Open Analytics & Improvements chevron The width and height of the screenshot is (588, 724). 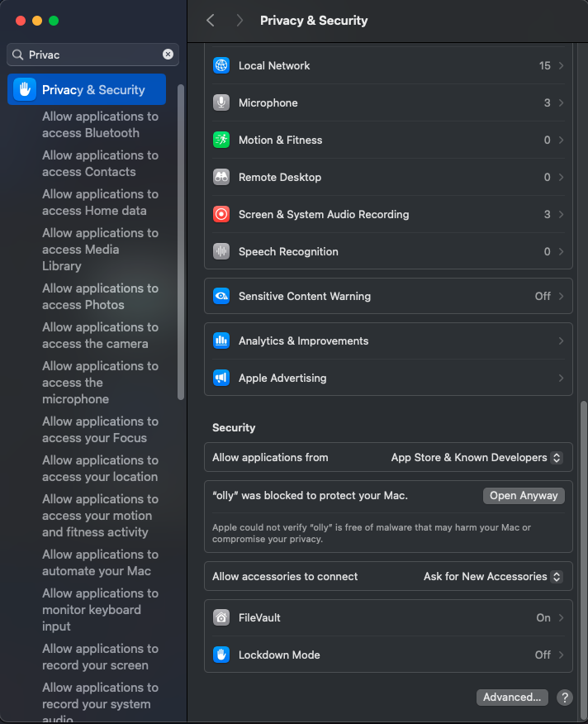562,341
